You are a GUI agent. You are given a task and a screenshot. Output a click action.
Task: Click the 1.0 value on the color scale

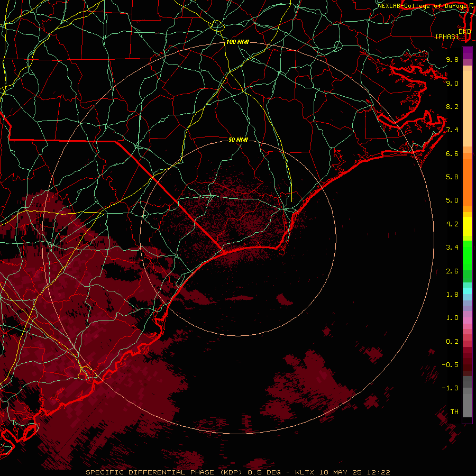coord(452,318)
